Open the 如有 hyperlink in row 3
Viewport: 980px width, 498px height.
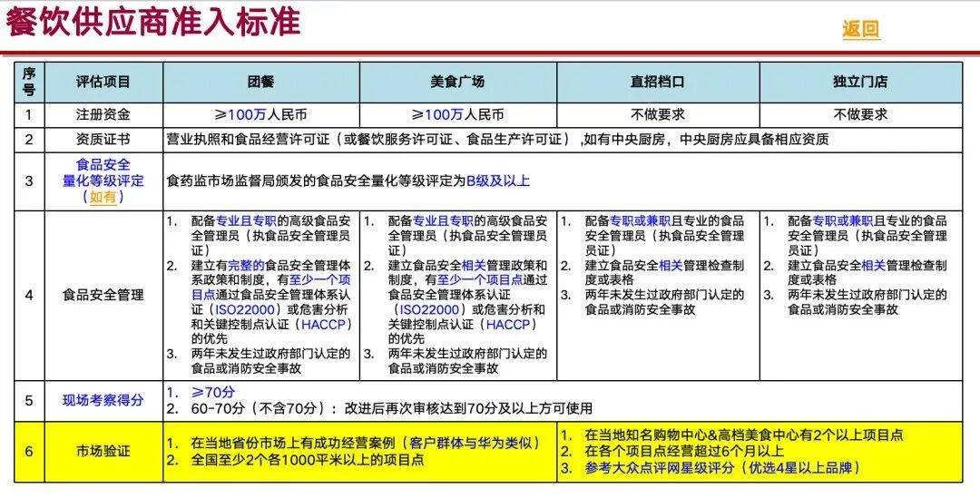point(103,197)
